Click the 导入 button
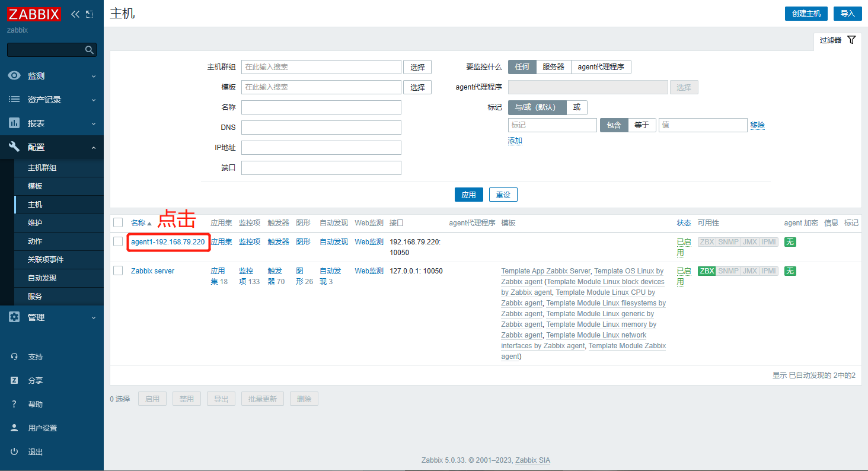 pos(847,14)
